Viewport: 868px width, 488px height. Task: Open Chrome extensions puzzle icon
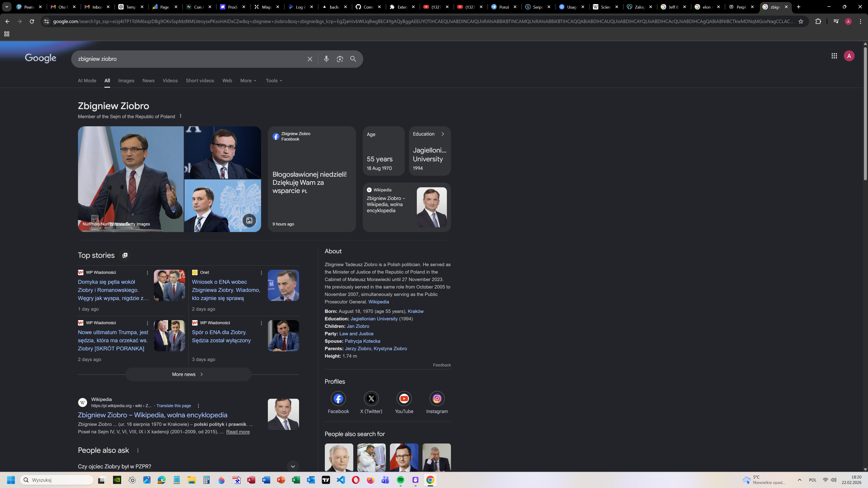point(818,21)
